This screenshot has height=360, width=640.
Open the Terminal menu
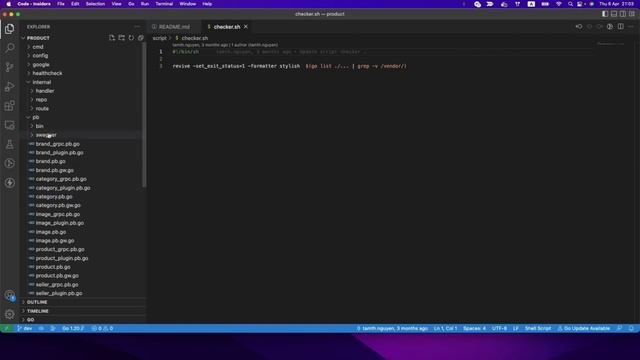(164, 4)
